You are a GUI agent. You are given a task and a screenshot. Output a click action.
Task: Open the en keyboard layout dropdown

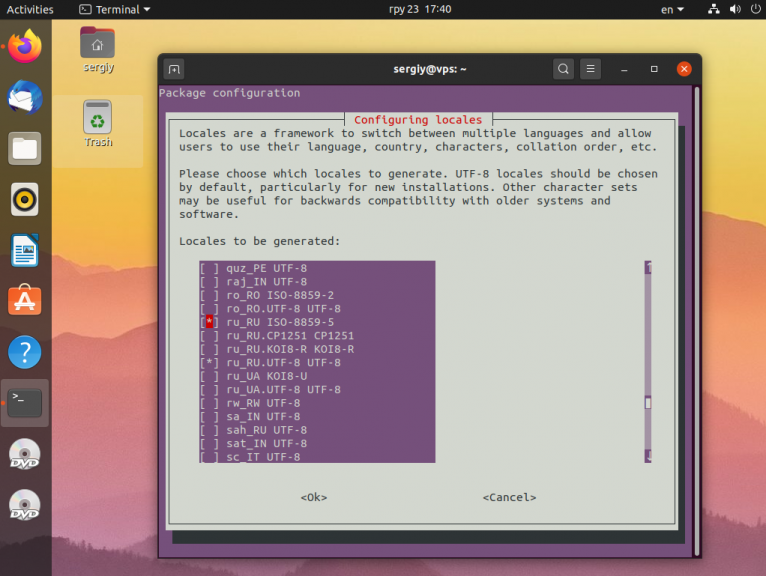(672, 9)
